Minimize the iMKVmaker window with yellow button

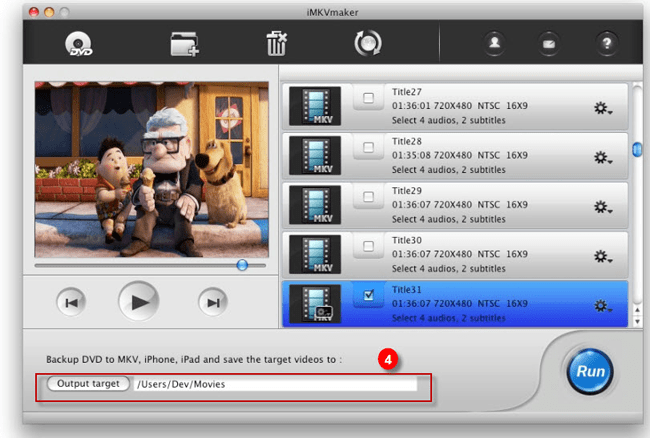pyautogui.click(x=49, y=12)
